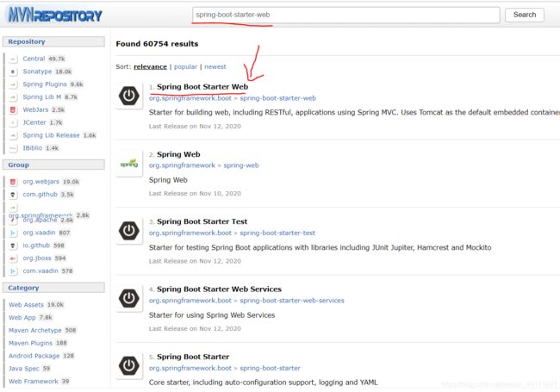Open Spring Boot Starter Web Services title
560x392 pixels.
coord(219,289)
